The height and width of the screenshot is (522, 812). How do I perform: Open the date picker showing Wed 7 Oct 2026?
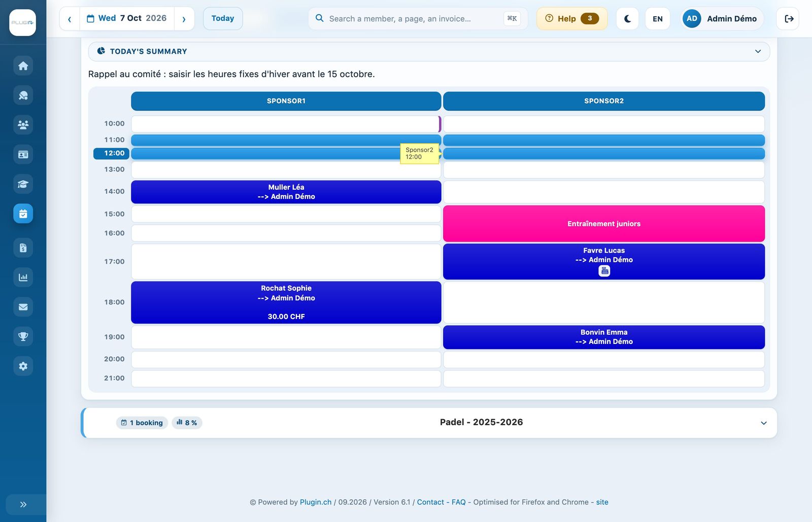click(x=127, y=18)
